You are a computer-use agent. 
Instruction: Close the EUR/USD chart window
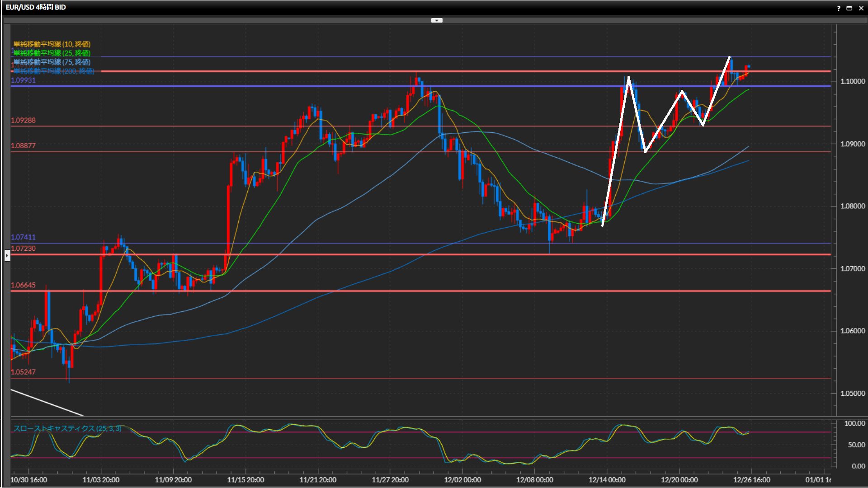pyautogui.click(x=861, y=8)
